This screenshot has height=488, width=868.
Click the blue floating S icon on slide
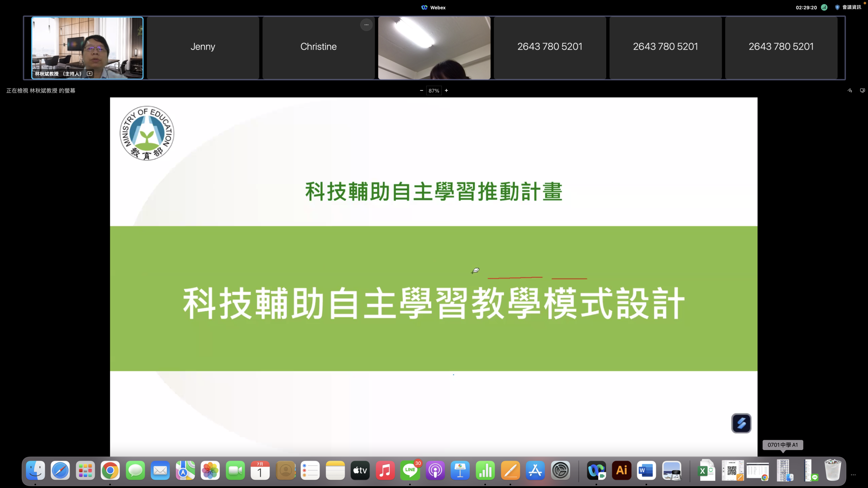tap(741, 423)
